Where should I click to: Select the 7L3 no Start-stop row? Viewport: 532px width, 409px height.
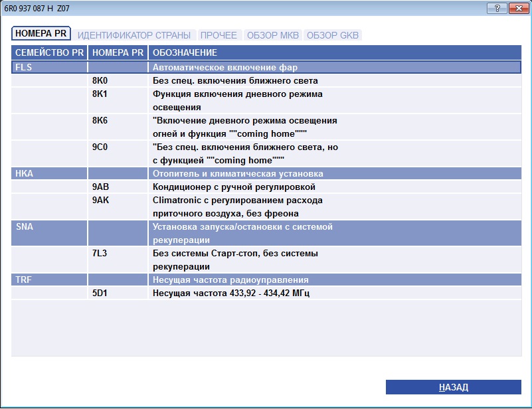point(266,260)
